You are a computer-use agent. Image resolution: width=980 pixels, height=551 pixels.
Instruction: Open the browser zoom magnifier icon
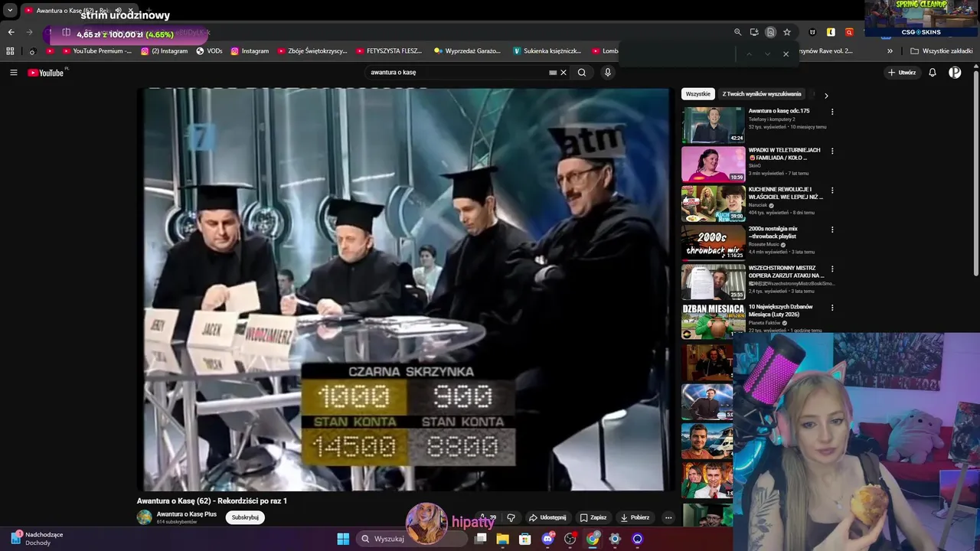(x=737, y=32)
